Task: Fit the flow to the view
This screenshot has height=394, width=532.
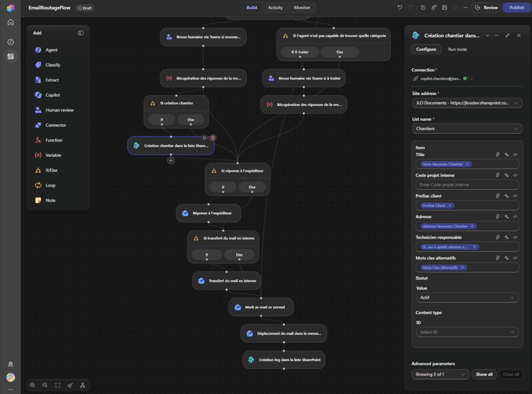Action: (x=58, y=385)
